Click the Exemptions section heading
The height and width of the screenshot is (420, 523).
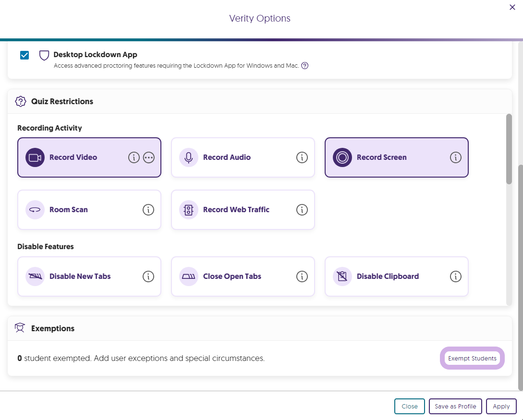click(53, 328)
